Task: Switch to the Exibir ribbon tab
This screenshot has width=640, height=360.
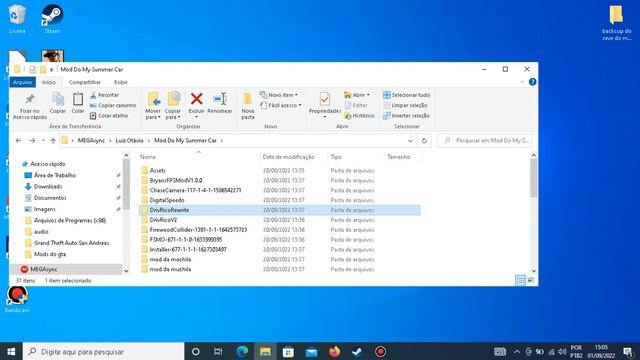Action: click(121, 82)
